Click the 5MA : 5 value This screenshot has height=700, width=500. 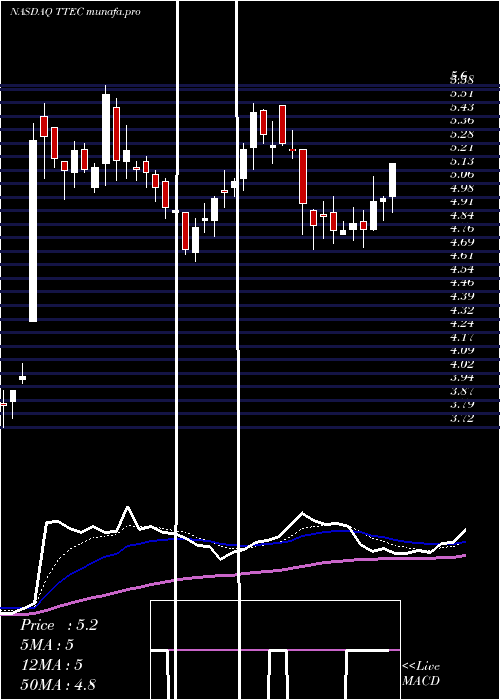pos(46,645)
